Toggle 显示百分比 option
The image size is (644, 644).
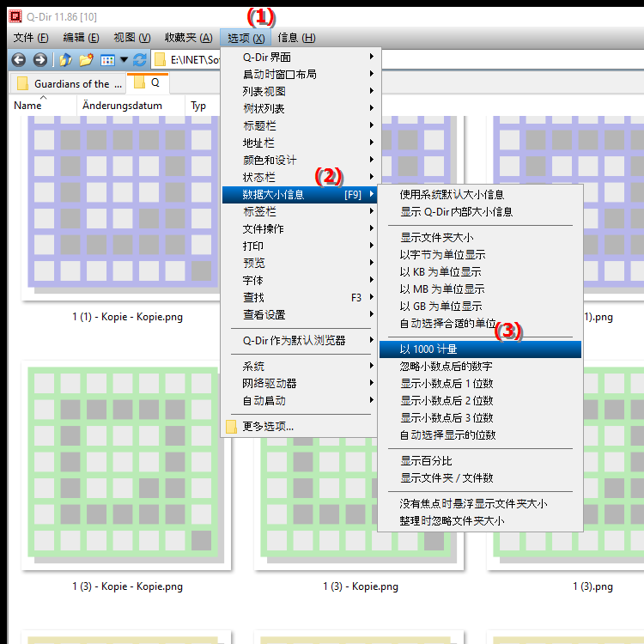(480, 461)
